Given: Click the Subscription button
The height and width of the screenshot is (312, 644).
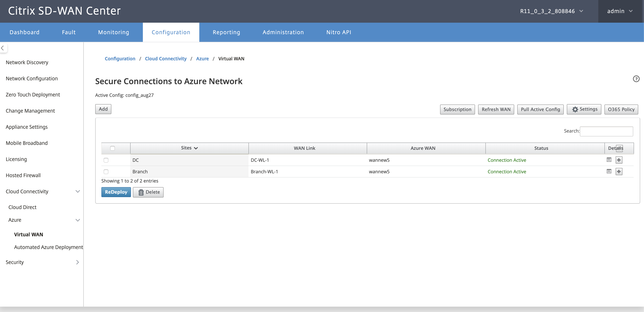Looking at the screenshot, I should pos(457,109).
